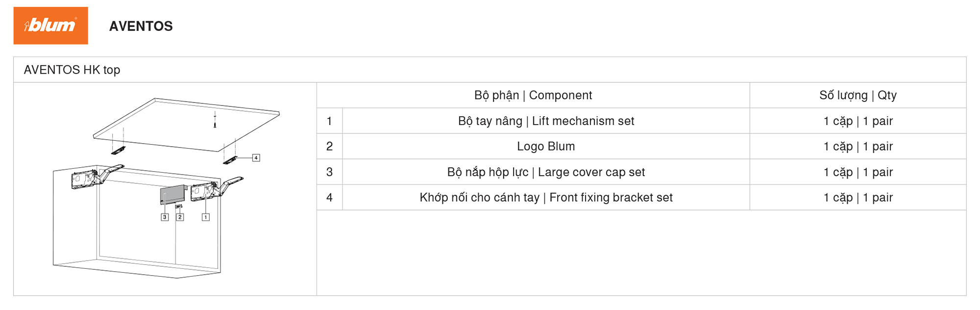Click the gray cover cap in diagram

pyautogui.click(x=172, y=194)
